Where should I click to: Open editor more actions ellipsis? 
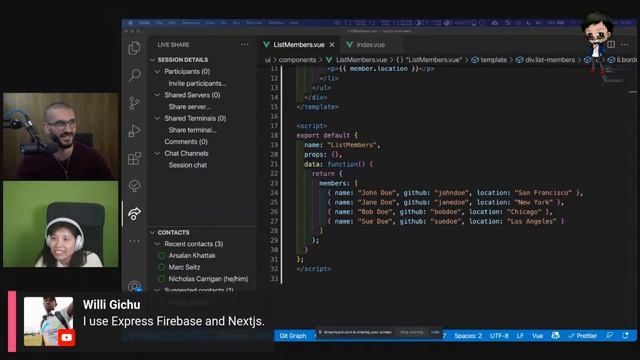(624, 44)
